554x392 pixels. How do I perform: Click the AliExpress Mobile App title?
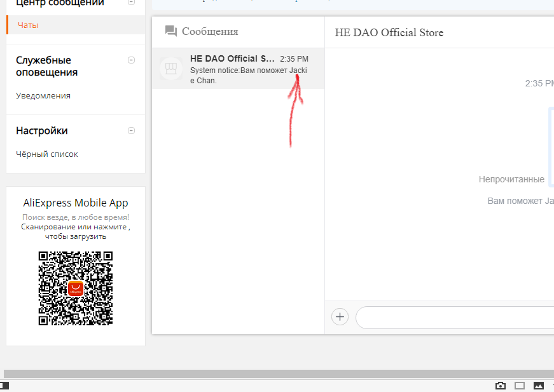[x=76, y=203]
